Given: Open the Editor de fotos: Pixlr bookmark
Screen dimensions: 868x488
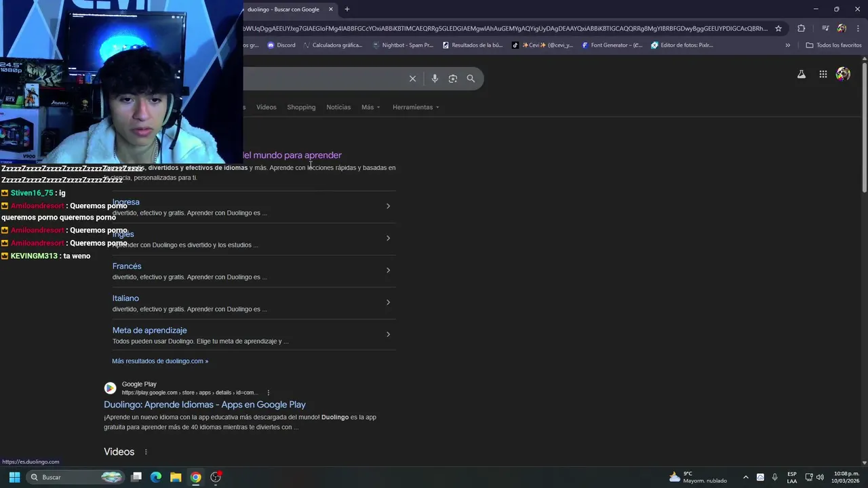Looking at the screenshot, I should point(682,45).
